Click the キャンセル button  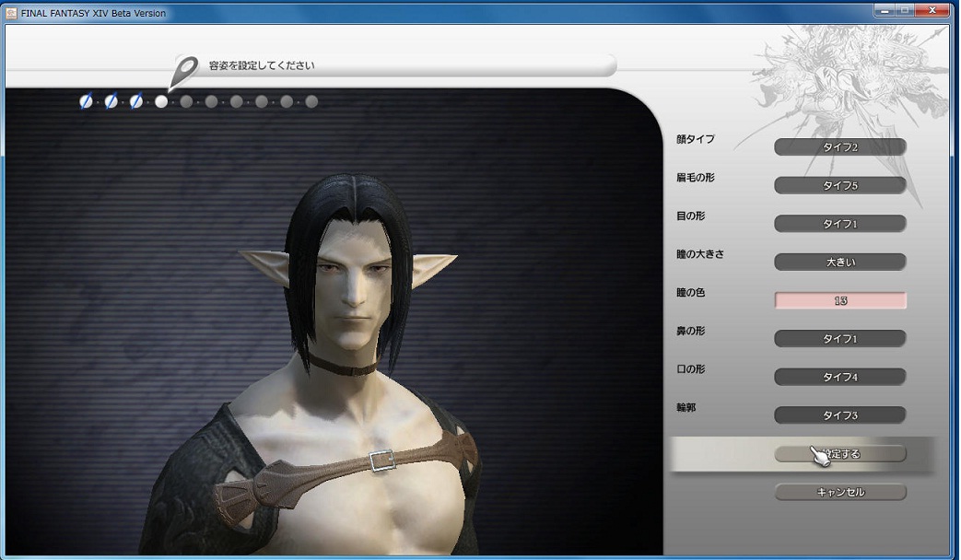tap(840, 492)
